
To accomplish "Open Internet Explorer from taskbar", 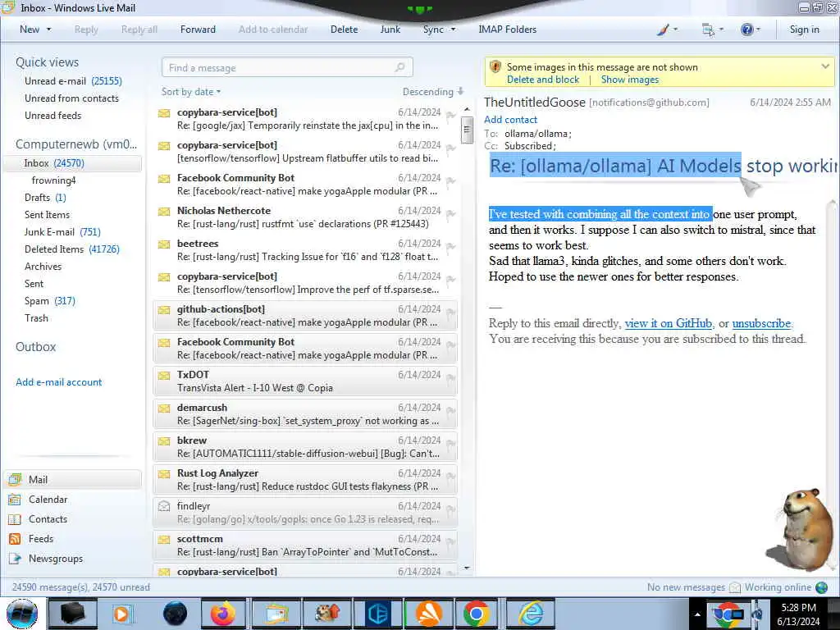I will click(x=531, y=614).
